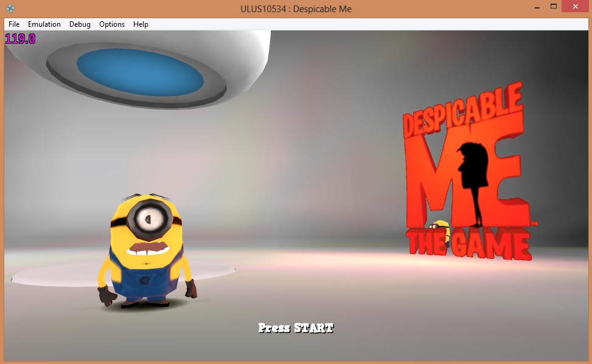Screen dimensions: 592x364
Task: Open the Options menu
Action: pyautogui.click(x=112, y=24)
